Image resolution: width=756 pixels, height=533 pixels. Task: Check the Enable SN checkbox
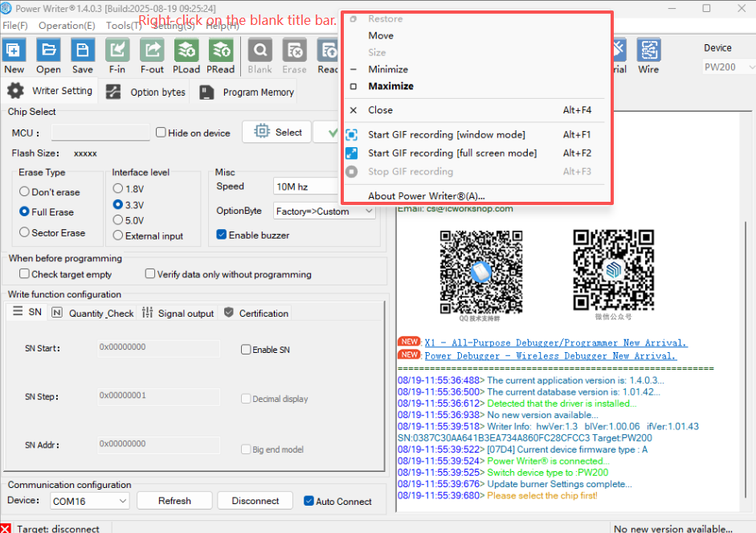click(246, 349)
